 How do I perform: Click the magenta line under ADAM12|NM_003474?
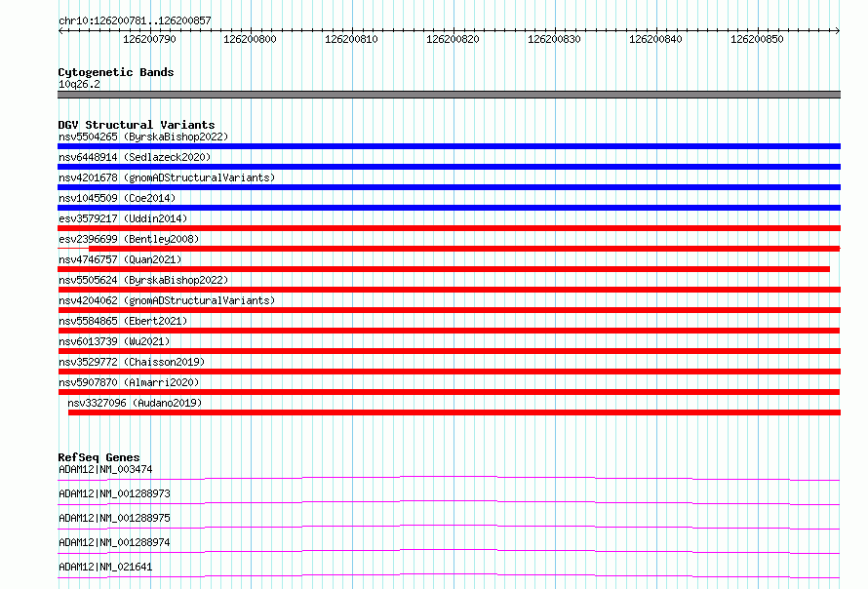click(449, 478)
